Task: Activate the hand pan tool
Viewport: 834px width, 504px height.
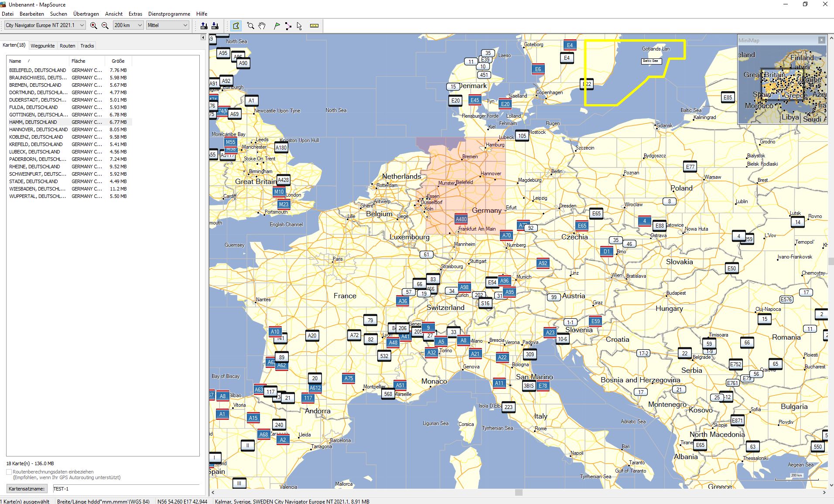Action: tap(262, 26)
